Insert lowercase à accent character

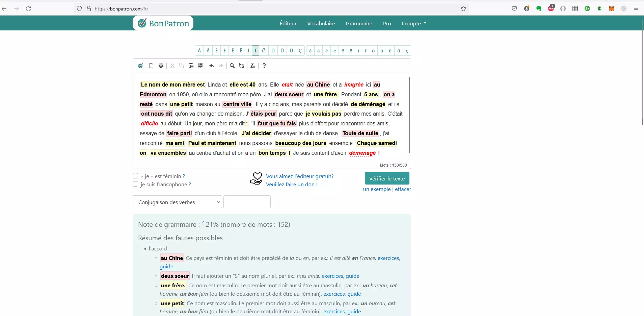pyautogui.click(x=311, y=51)
